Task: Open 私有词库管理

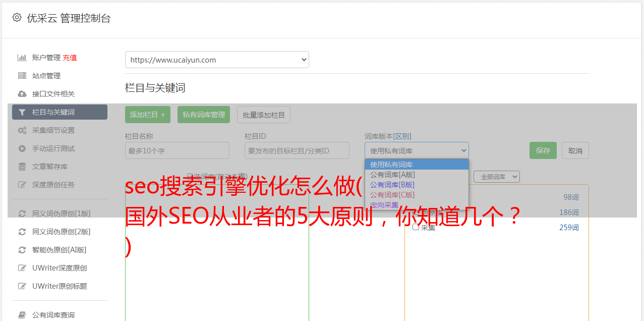Action: click(204, 115)
